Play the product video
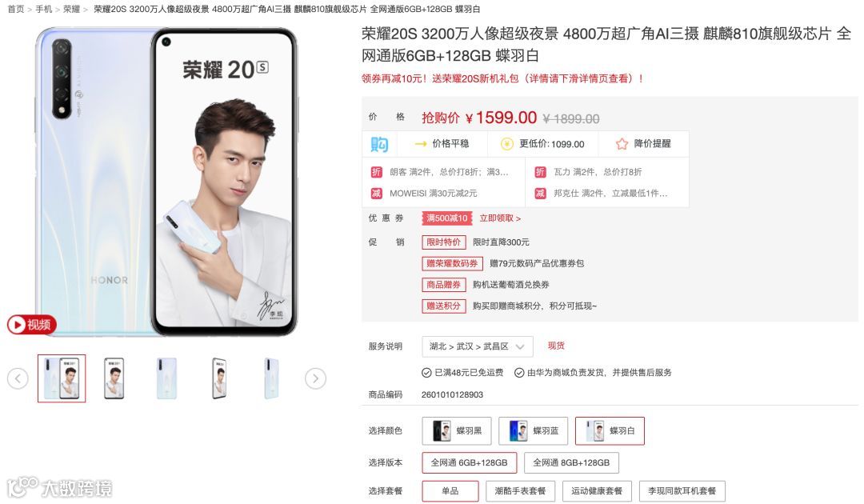Image resolution: width=864 pixels, height=504 pixels. 32,325
